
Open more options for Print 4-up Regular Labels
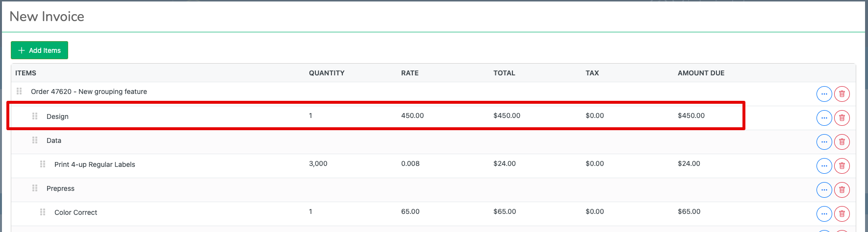pyautogui.click(x=824, y=166)
